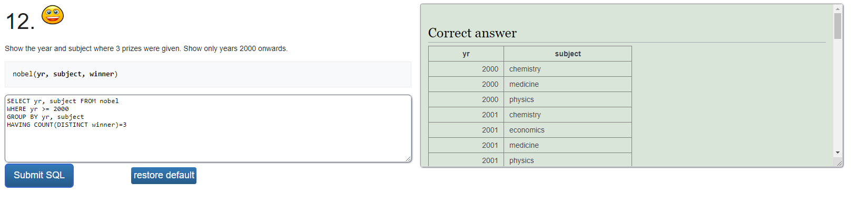
Task: Click the nobel table schema box
Action: [x=208, y=74]
